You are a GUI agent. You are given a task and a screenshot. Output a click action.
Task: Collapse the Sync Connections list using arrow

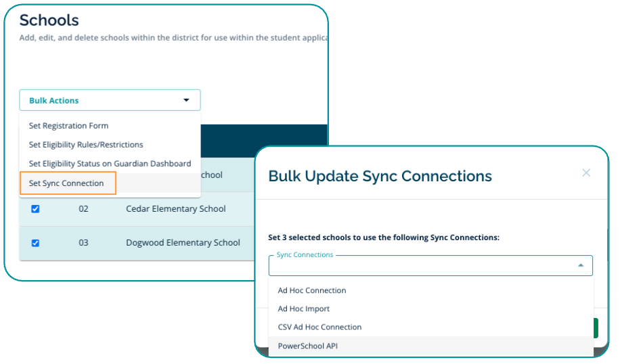(581, 265)
